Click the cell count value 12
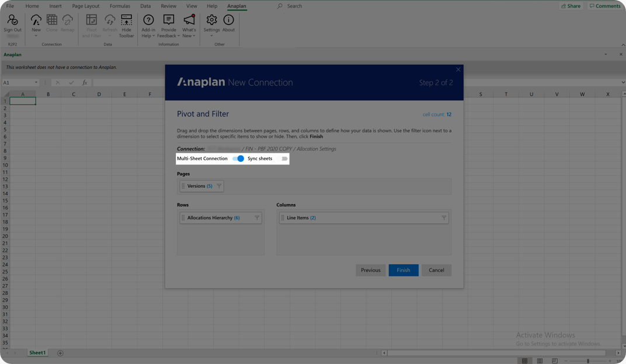Screen dimensions: 626x364 click(448, 114)
